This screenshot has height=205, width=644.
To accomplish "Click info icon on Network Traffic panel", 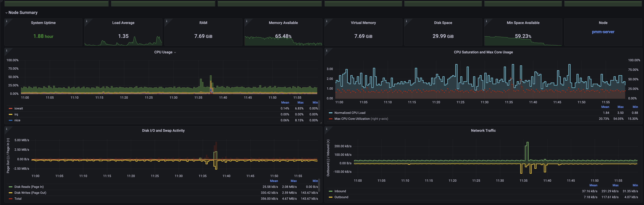I will point(327,129).
